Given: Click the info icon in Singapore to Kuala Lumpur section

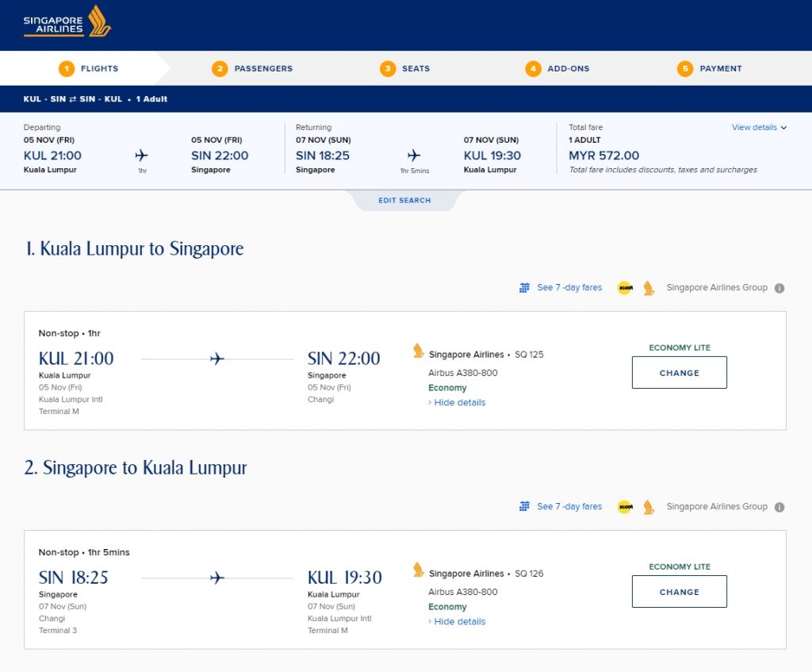Looking at the screenshot, I should [x=779, y=507].
